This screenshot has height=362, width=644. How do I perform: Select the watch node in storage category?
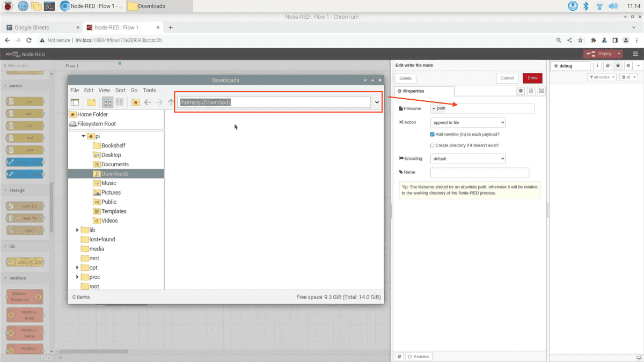24,231
